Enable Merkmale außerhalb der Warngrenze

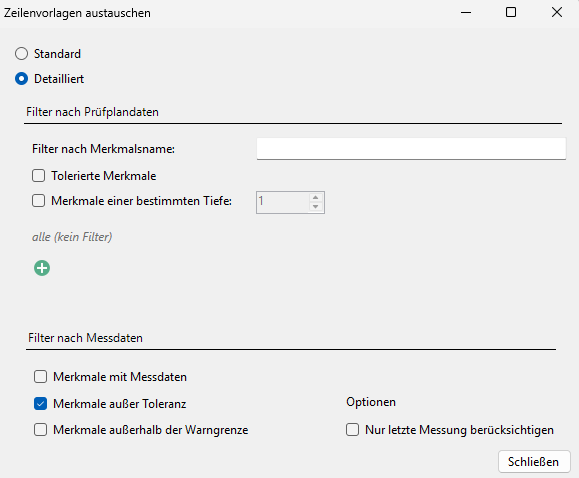click(x=41, y=430)
